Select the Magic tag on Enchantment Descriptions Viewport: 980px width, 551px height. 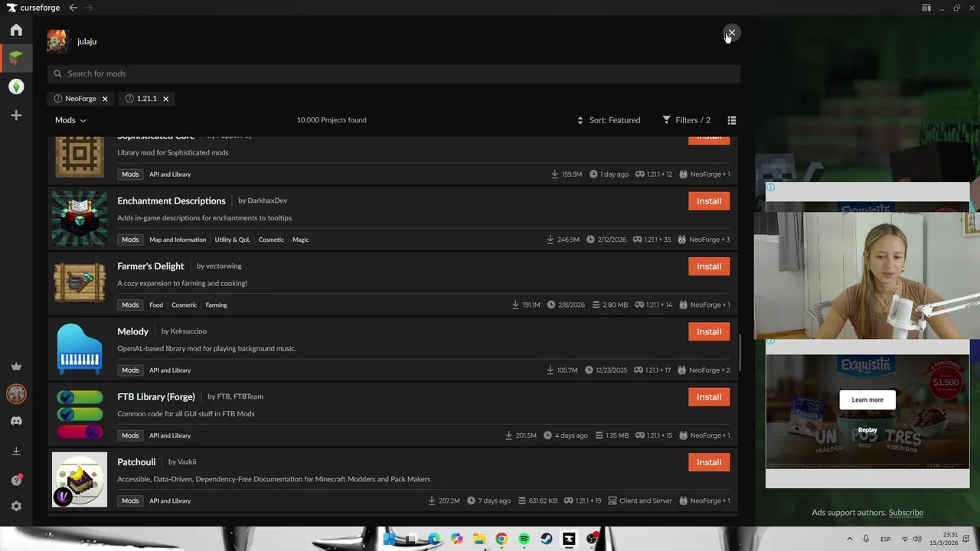pos(300,240)
